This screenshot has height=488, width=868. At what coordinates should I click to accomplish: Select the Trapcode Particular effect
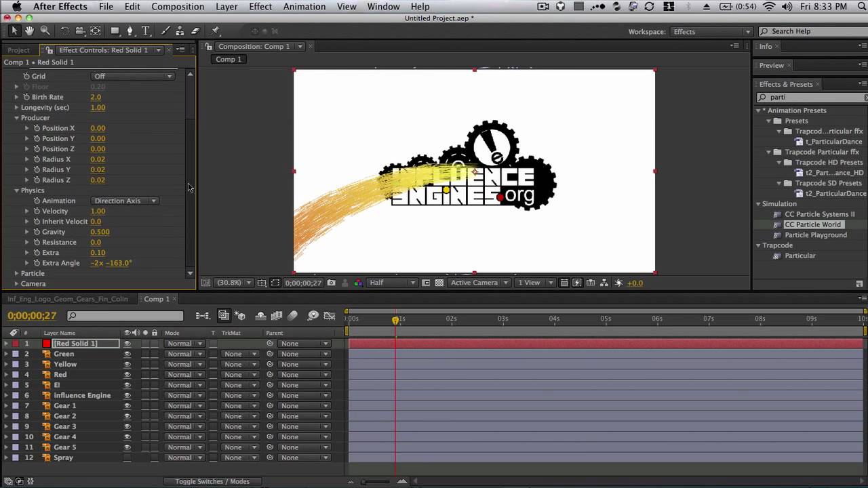point(800,256)
